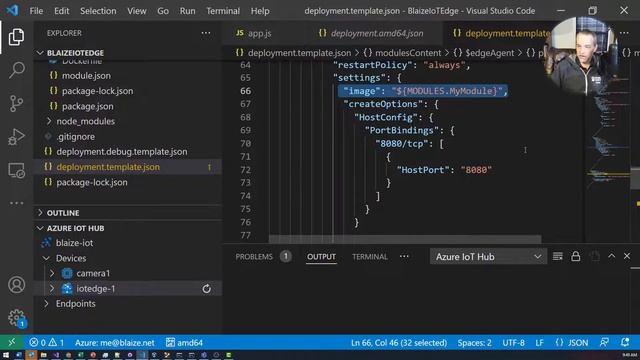Open Explorer panel more actions ellipsis

click(x=206, y=33)
